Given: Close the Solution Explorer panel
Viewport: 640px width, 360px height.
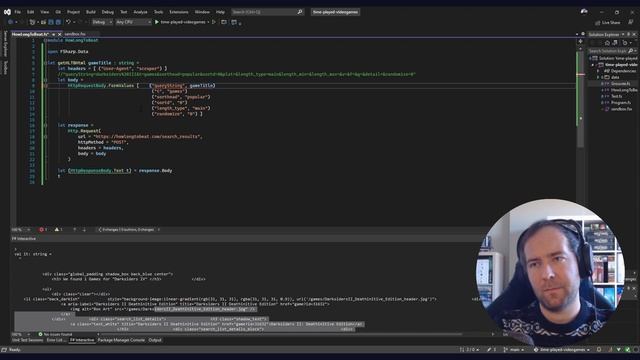Looking at the screenshot, I should click(634, 34).
